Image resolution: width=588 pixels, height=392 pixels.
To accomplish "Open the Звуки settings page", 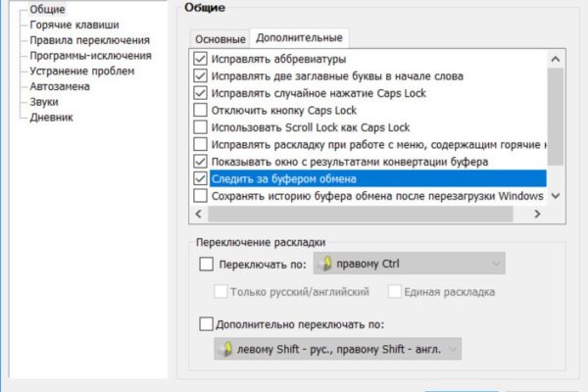I will point(44,102).
